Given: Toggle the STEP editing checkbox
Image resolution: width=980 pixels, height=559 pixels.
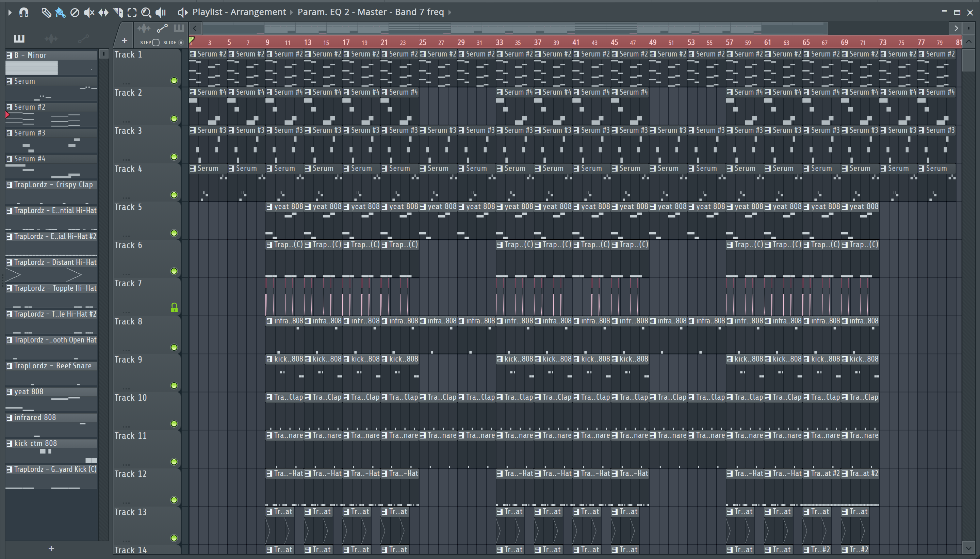Looking at the screenshot, I should coord(156,43).
